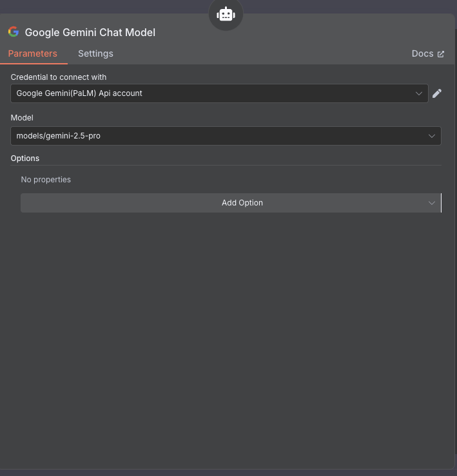This screenshot has height=476, width=457.
Task: Click the Model field label
Action: pyautogui.click(x=22, y=117)
